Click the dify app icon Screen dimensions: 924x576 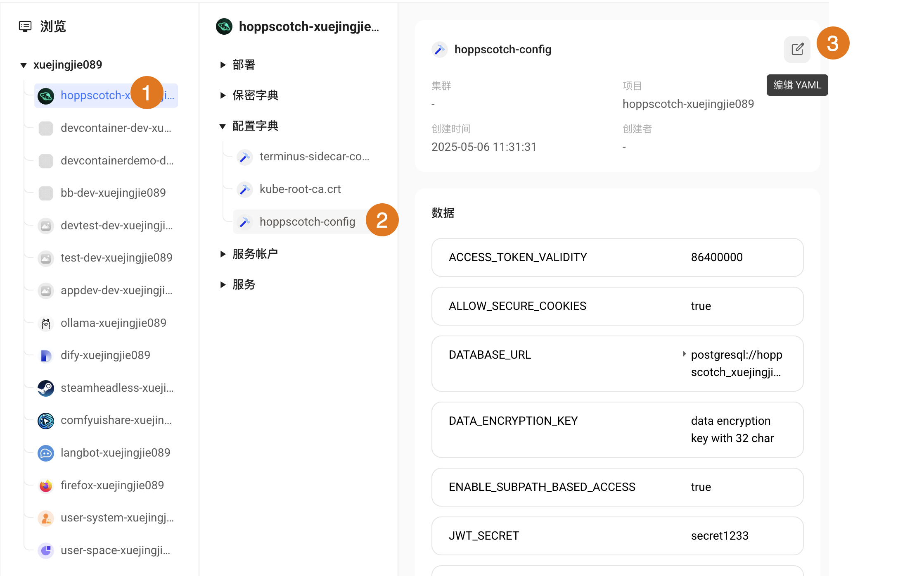tap(46, 356)
